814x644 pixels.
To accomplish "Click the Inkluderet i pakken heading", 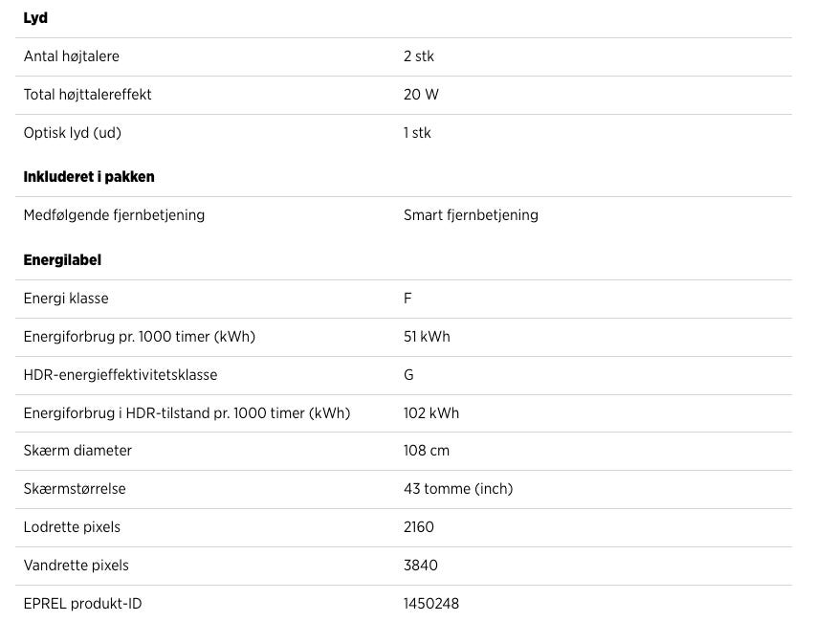I will 89,177.
